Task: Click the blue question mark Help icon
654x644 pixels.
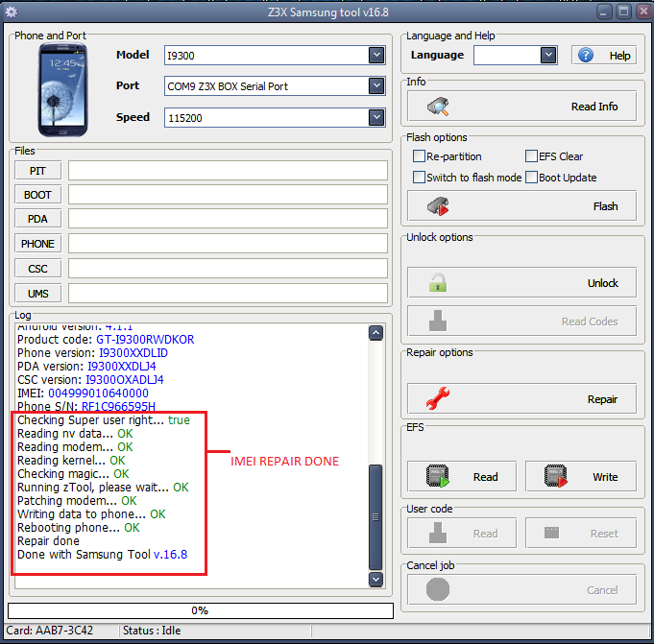Action: click(586, 55)
